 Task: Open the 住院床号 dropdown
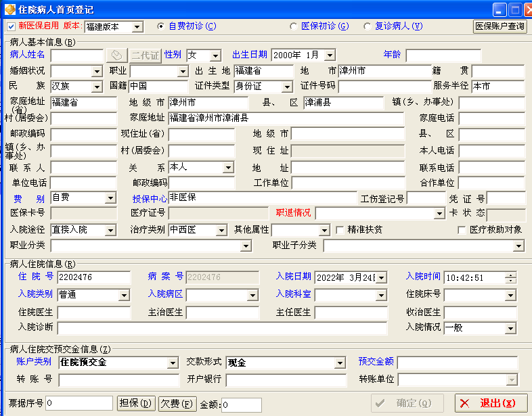pos(510,295)
